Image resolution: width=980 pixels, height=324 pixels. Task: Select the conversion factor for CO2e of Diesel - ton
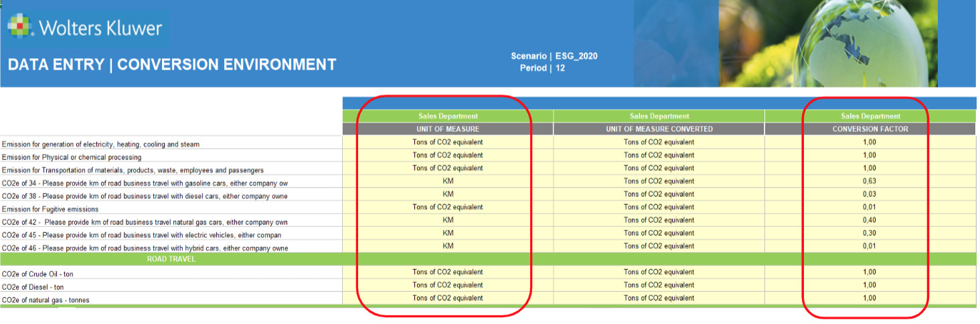click(x=870, y=285)
